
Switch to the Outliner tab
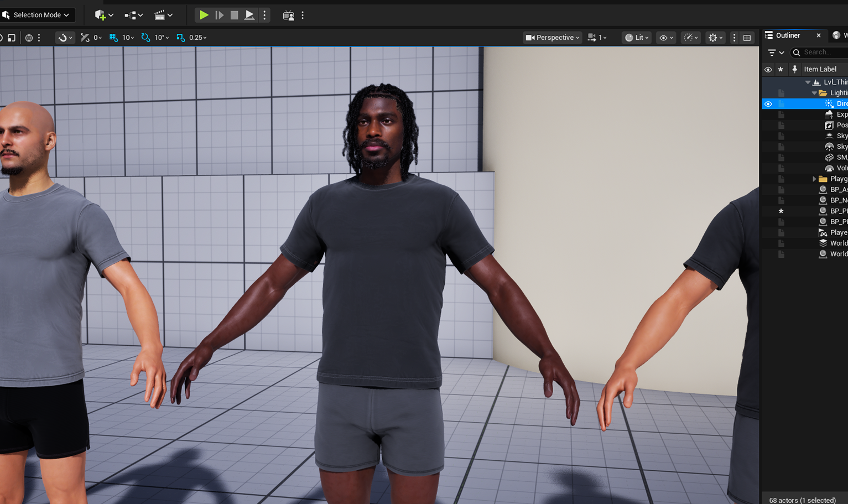pyautogui.click(x=788, y=35)
